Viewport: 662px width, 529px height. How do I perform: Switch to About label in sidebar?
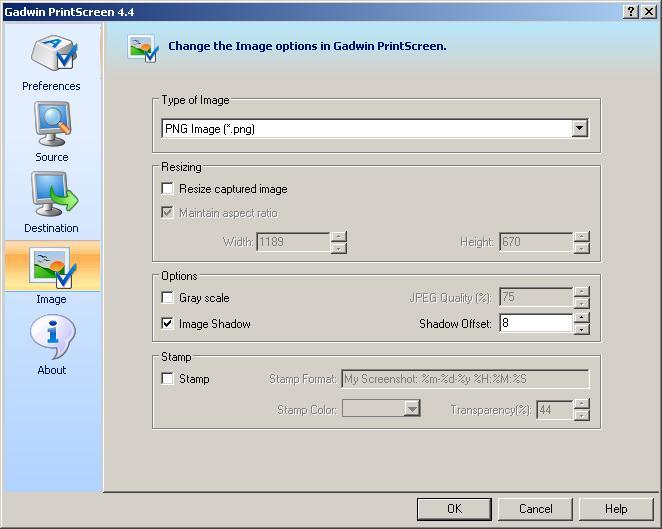[x=52, y=370]
